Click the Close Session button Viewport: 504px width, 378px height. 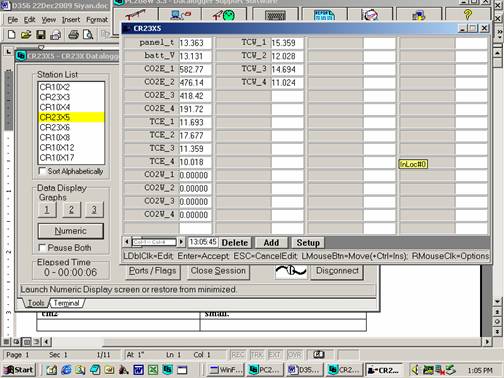click(x=218, y=271)
